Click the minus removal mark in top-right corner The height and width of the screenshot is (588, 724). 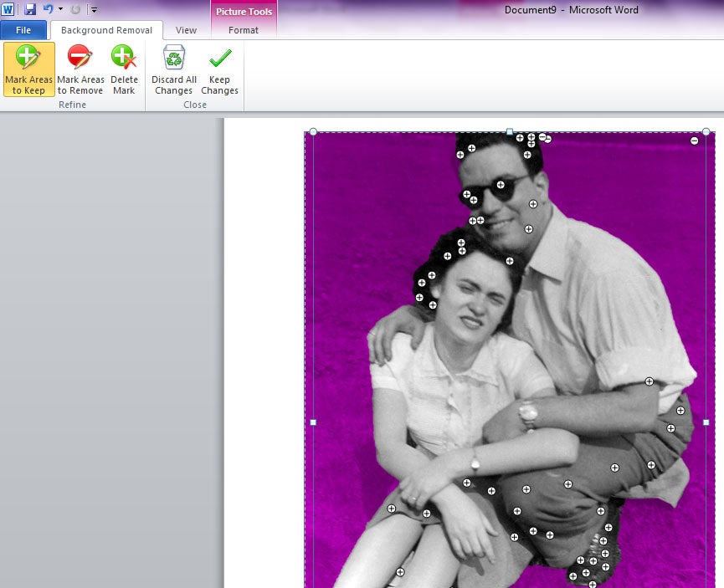tap(694, 141)
